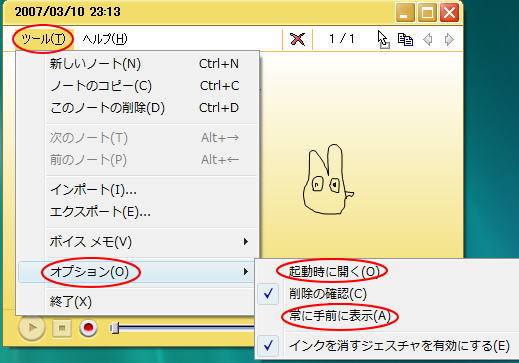Image resolution: width=519 pixels, height=363 pixels.
Task: Select the drag-and-drop pointer icon
Action: tap(383, 39)
